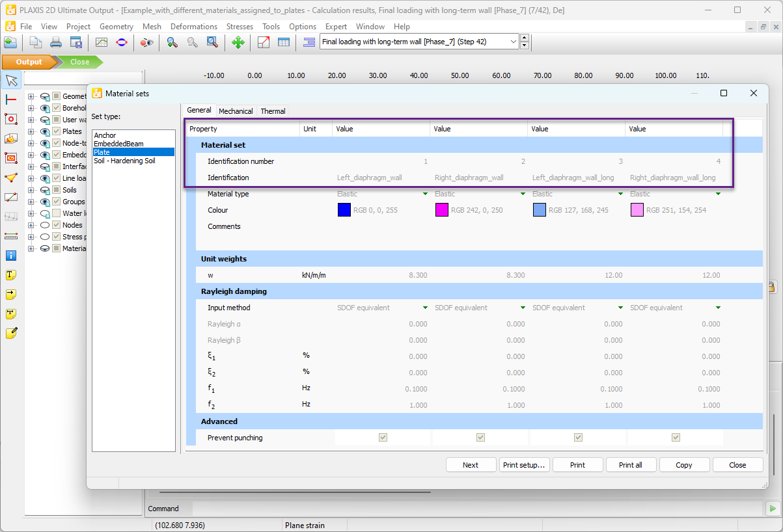Select the pan view tool

pos(238,42)
